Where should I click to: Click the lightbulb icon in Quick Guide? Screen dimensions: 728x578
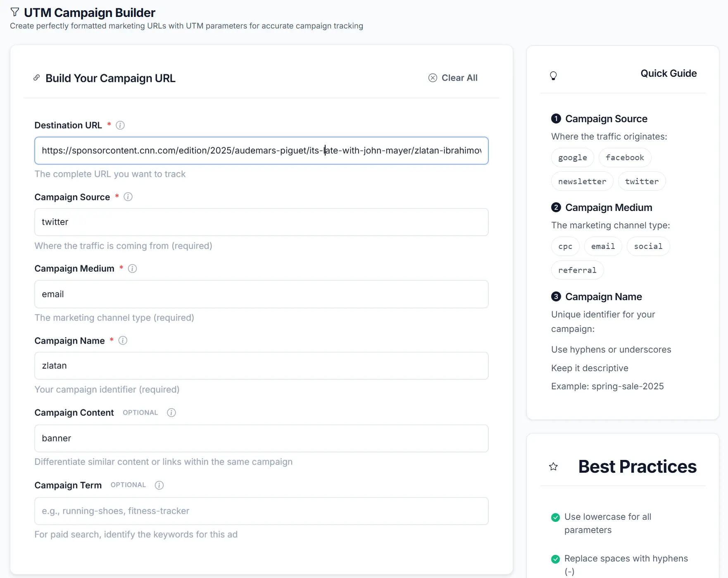[x=554, y=76]
